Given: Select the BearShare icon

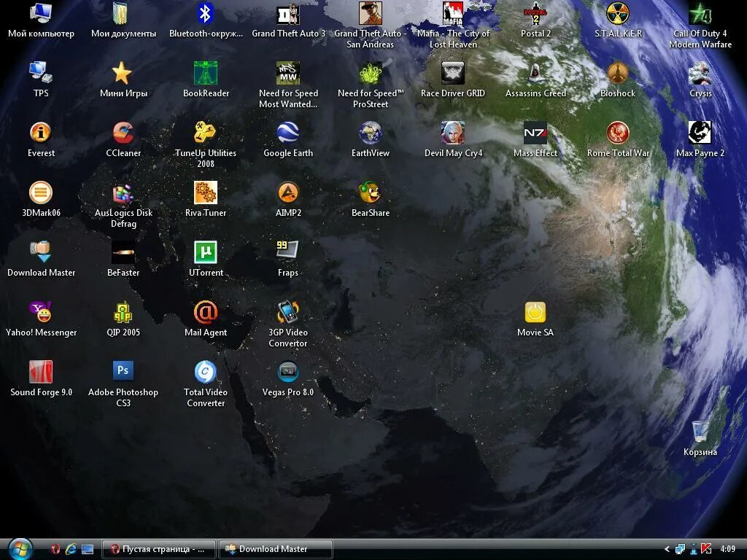Looking at the screenshot, I should (x=371, y=192).
